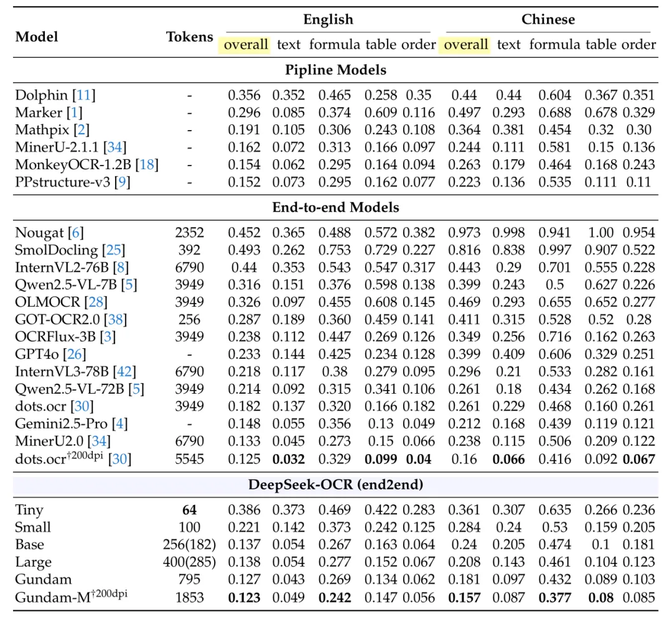Open citation [11] next to Dolphin
The image size is (672, 617).
[x=84, y=95]
